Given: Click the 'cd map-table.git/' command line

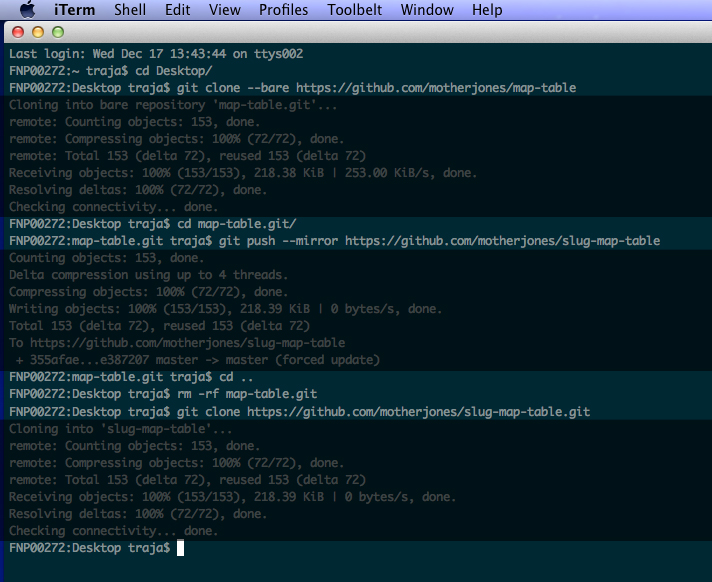Looking at the screenshot, I should click(x=153, y=224).
